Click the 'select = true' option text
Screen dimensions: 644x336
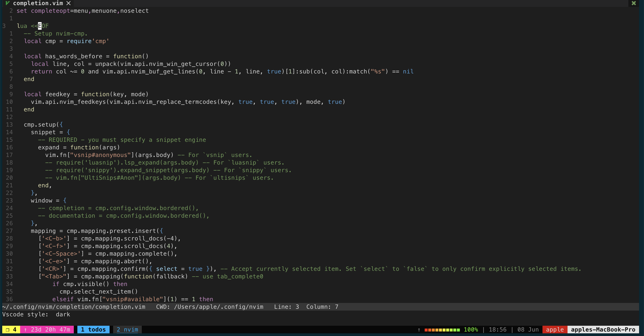click(x=179, y=269)
